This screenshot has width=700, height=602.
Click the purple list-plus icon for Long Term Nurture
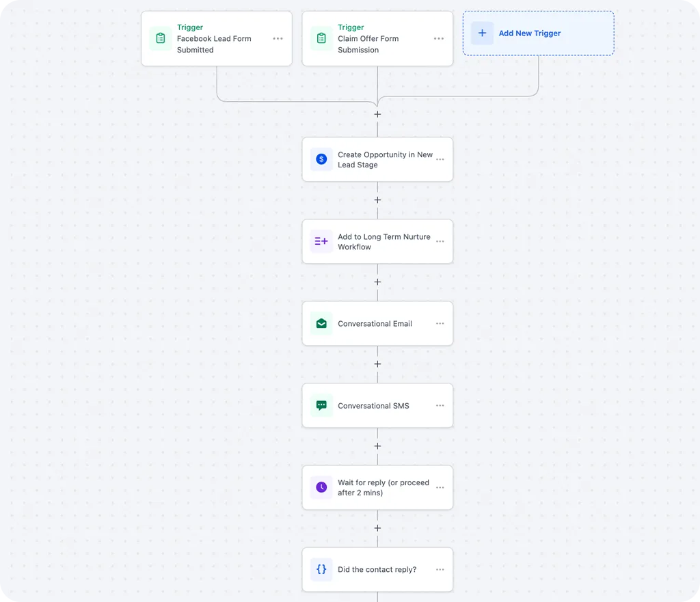(x=321, y=241)
